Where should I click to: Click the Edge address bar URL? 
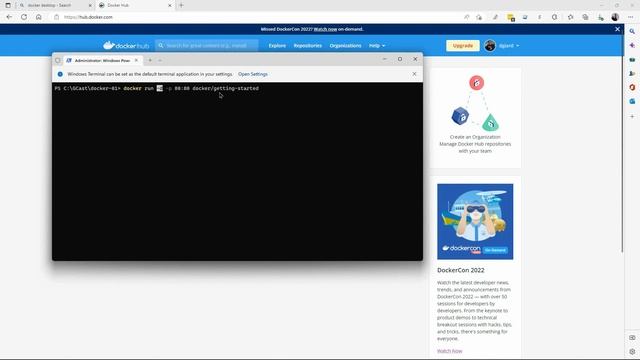pos(89,17)
